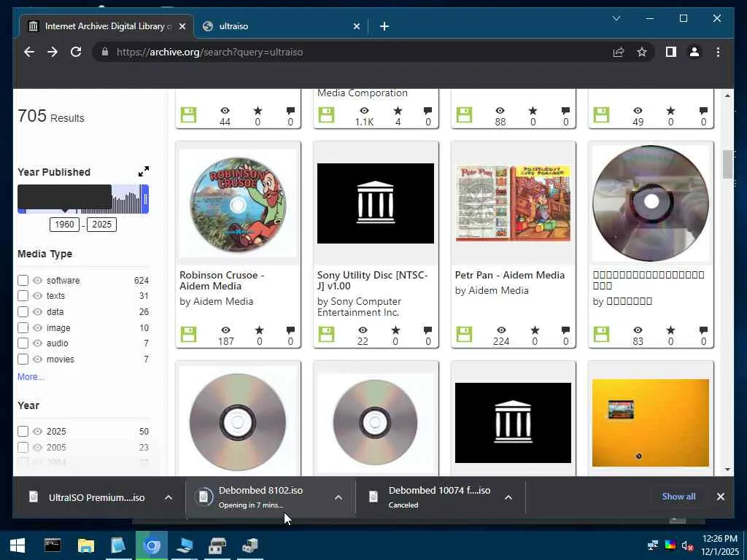
Task: Open the tab search dropdown arrow
Action: [616, 18]
